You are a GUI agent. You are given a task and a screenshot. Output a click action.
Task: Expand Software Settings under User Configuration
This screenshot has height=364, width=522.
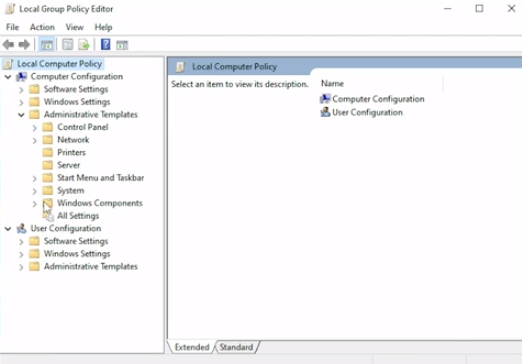(21, 242)
